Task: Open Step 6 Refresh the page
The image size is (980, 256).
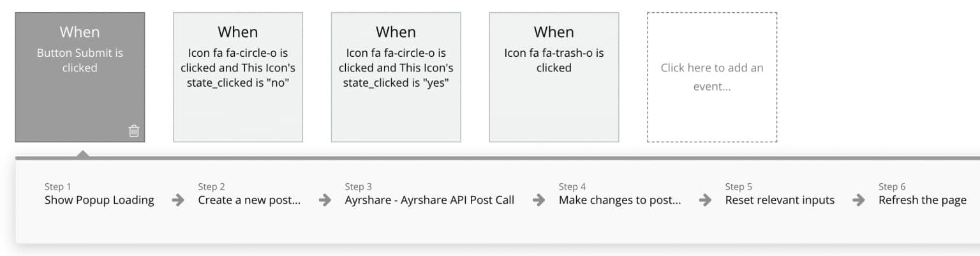Action: tap(923, 194)
